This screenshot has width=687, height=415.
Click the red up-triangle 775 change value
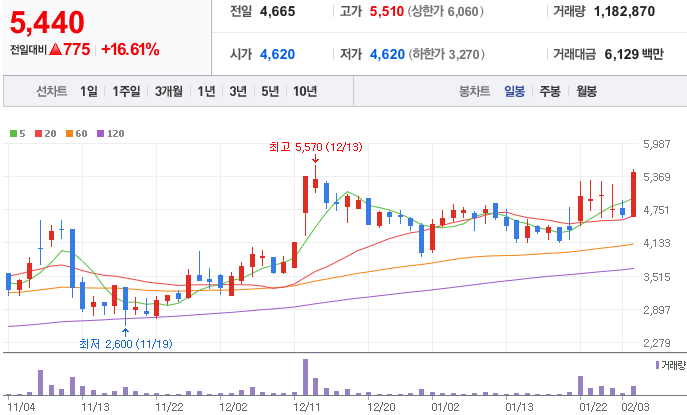tap(70, 50)
